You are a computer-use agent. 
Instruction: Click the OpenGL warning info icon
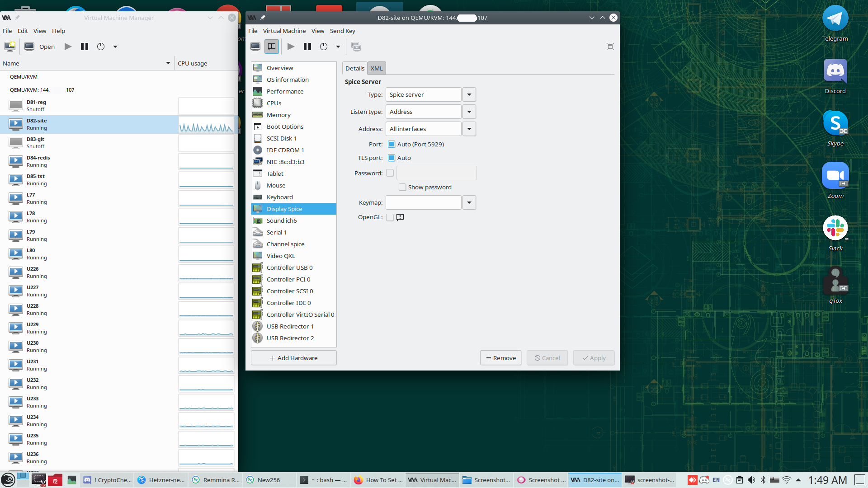click(x=400, y=217)
